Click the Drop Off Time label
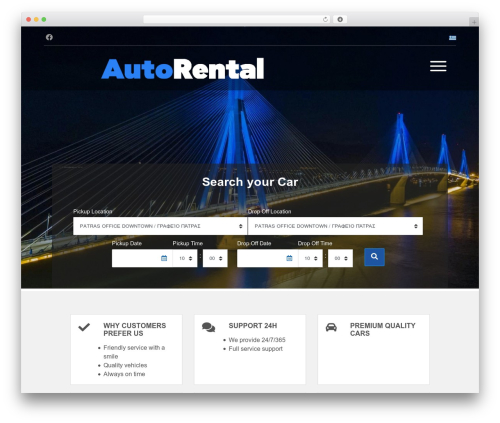Image resolution: width=500 pixels, height=423 pixels. click(x=315, y=243)
